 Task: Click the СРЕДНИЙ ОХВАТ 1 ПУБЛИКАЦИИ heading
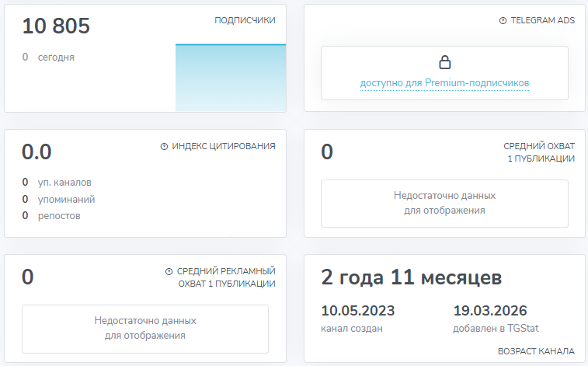(539, 152)
